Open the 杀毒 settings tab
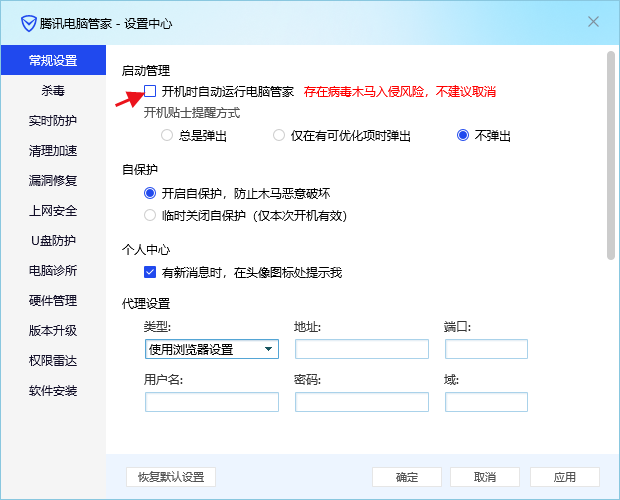Viewport: 620px width, 500px height. (x=53, y=91)
